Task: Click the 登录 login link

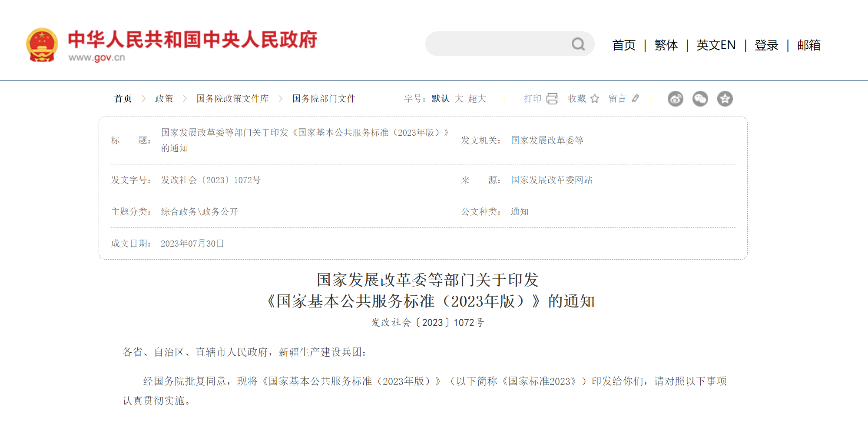Action: click(766, 45)
